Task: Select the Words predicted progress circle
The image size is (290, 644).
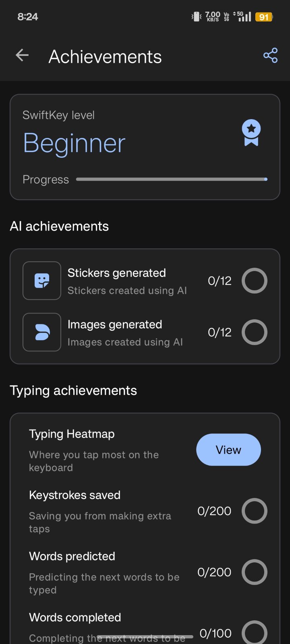Action: click(x=254, y=572)
